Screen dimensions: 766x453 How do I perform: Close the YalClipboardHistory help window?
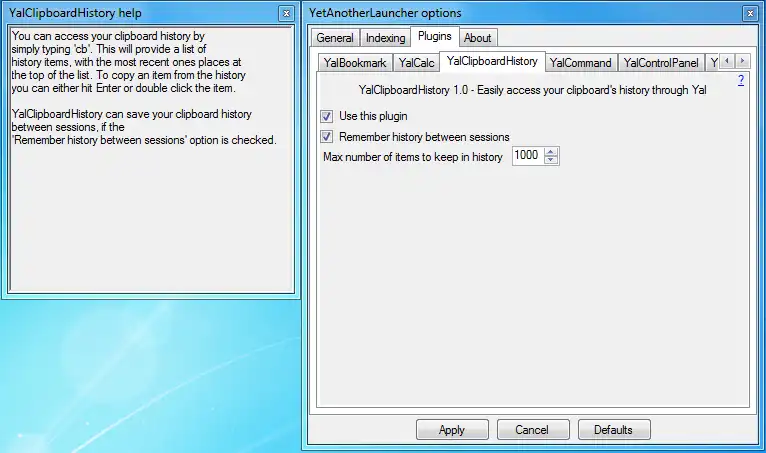286,14
